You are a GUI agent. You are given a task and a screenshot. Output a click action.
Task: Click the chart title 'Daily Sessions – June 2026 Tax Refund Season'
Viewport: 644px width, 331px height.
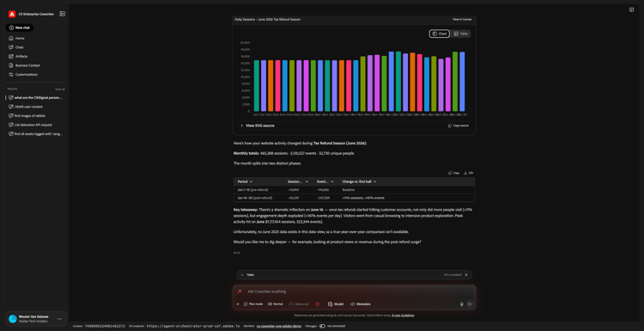point(267,19)
